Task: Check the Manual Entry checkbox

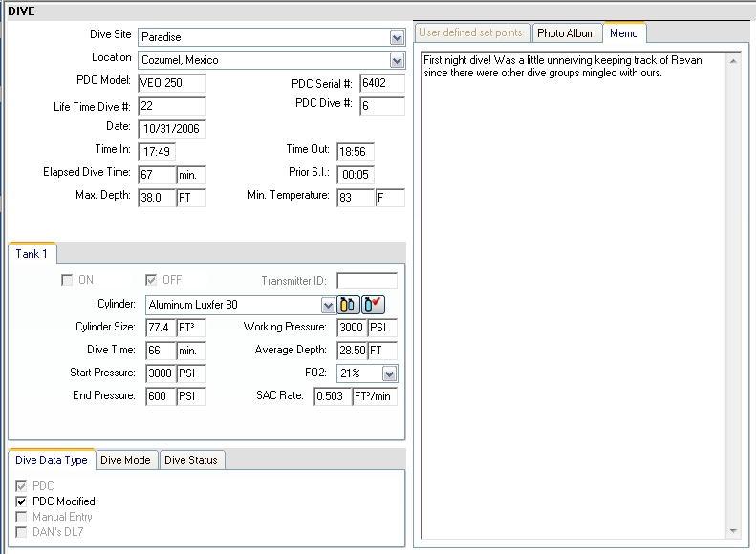Action: pos(21,517)
